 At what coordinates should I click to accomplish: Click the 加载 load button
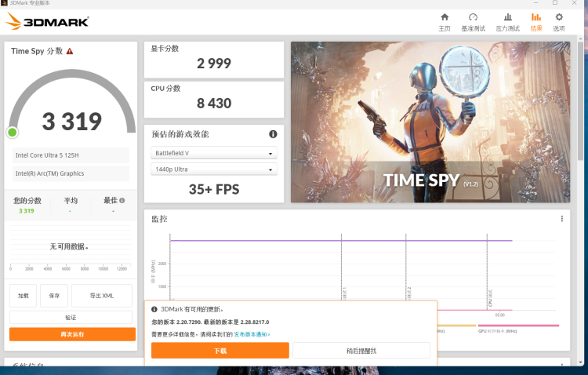[24, 296]
